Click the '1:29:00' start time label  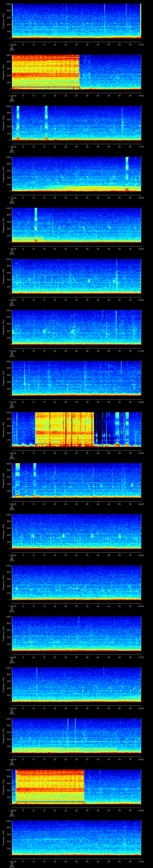12,810
